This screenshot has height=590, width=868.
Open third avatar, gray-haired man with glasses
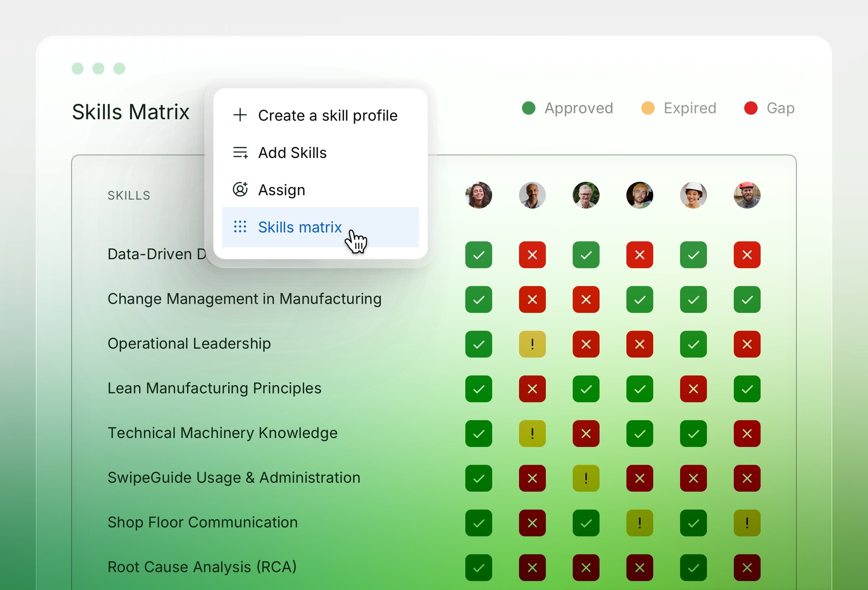pos(586,195)
